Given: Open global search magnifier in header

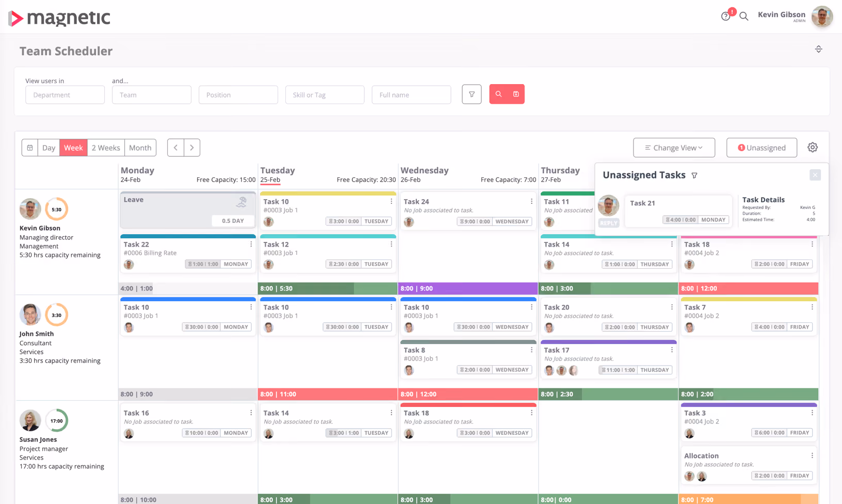Looking at the screenshot, I should coord(744,17).
